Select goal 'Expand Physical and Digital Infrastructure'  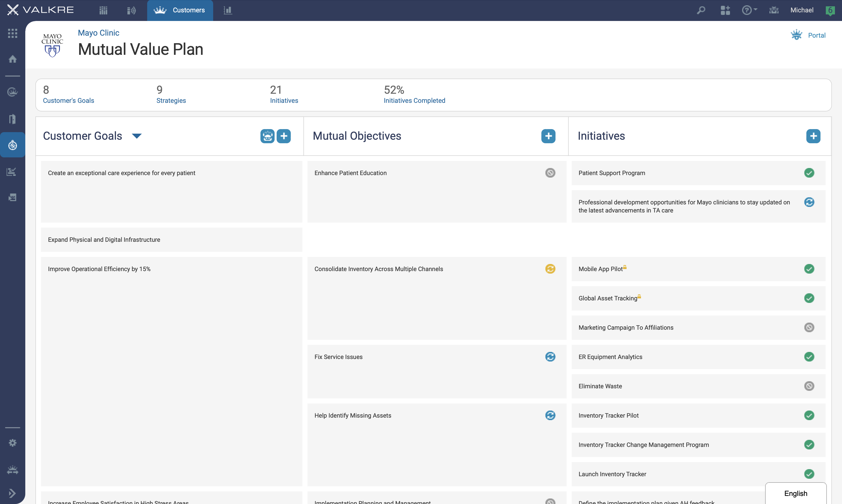click(171, 240)
